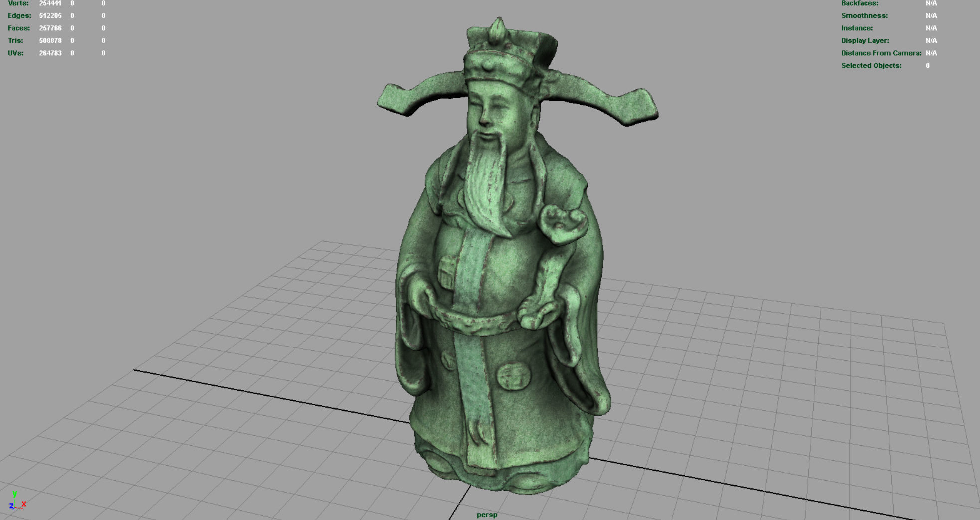The height and width of the screenshot is (520, 980).
Task: Click the Tris count label
Action: coord(15,41)
